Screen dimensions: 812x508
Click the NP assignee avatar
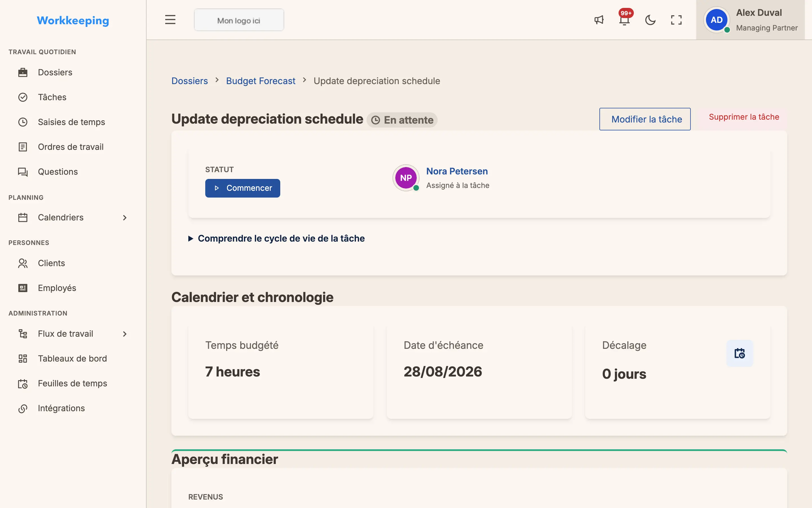406,178
